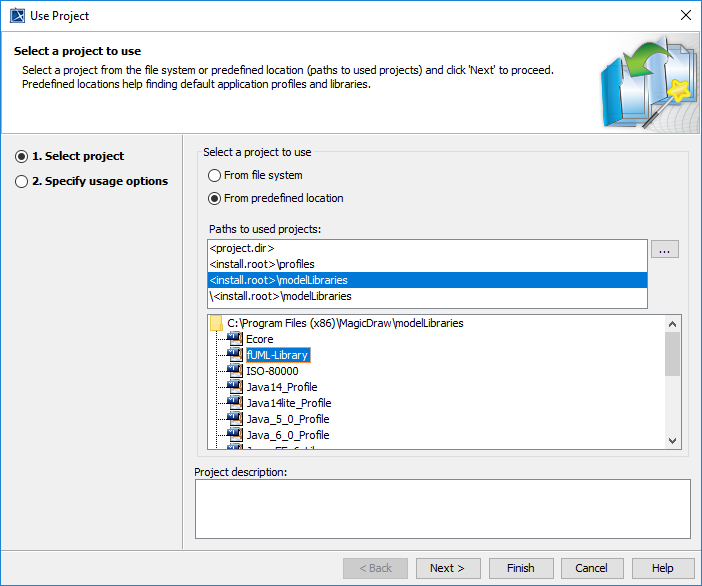
Task: Select the <project.dir> path
Action: point(427,248)
